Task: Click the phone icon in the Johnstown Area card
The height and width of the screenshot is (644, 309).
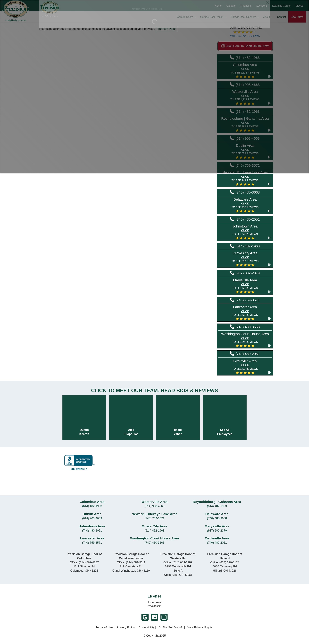Action: tap(232, 219)
